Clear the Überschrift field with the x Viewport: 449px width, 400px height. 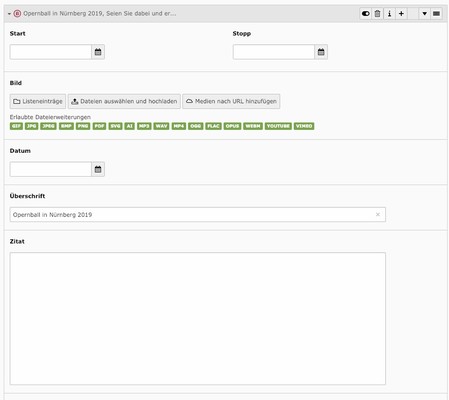pos(378,215)
